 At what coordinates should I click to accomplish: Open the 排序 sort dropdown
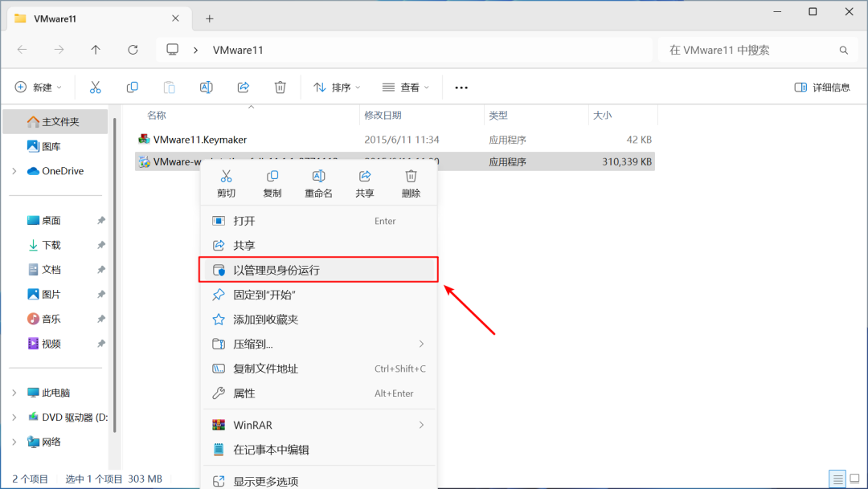coord(337,88)
